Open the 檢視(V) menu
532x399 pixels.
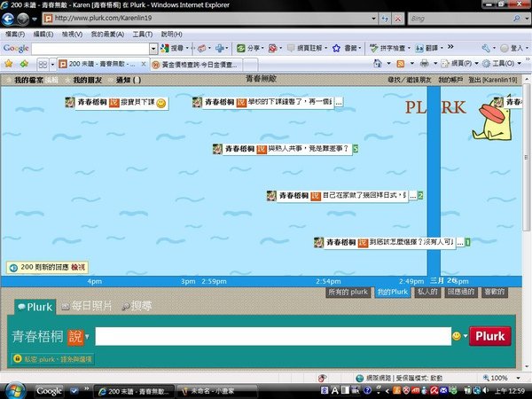[73, 35]
